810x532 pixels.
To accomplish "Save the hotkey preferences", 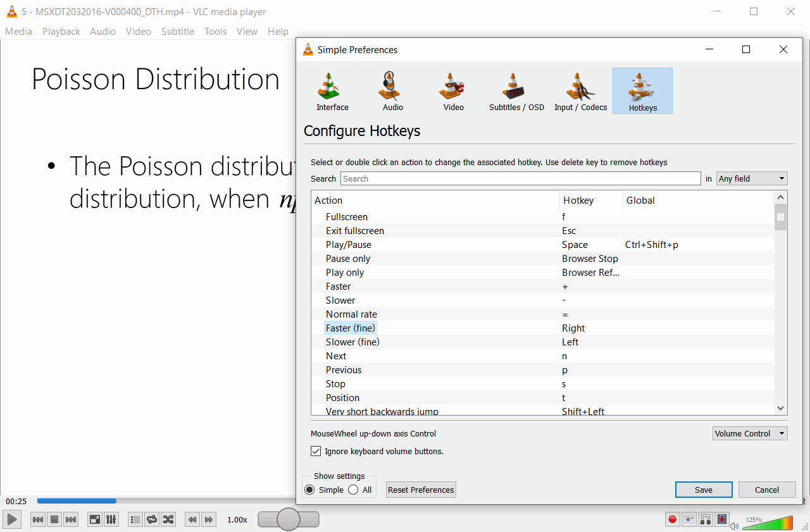I will point(703,490).
